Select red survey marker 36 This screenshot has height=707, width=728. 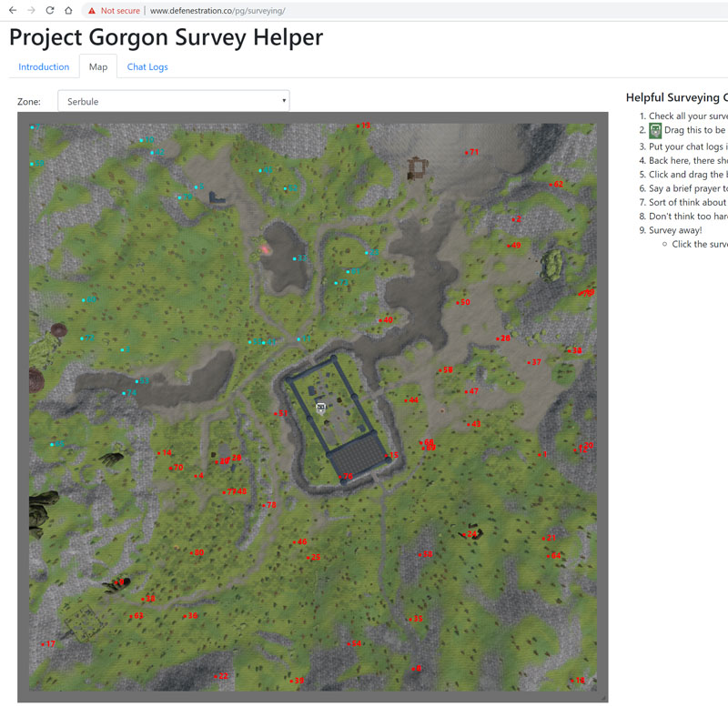click(x=190, y=615)
